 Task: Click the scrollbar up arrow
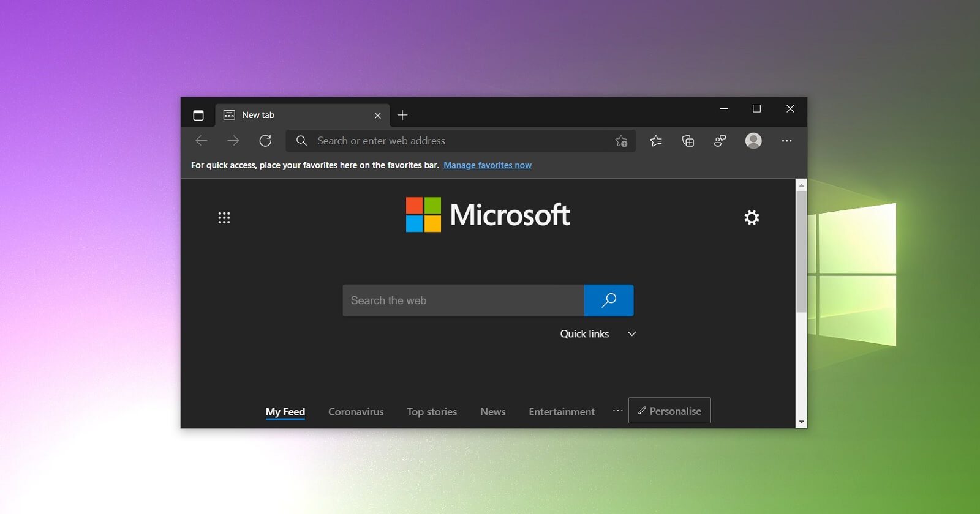click(801, 185)
